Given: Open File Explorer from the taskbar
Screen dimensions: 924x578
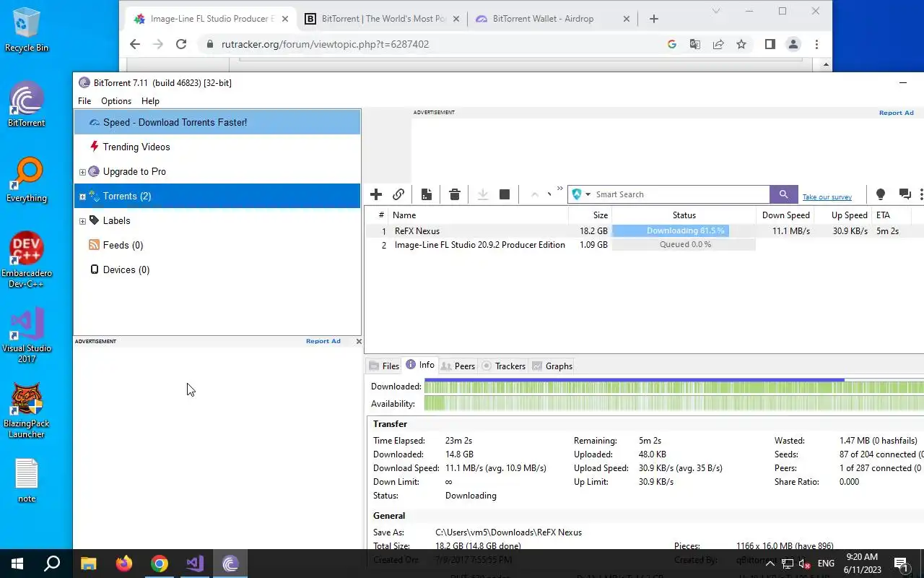Looking at the screenshot, I should point(88,564).
